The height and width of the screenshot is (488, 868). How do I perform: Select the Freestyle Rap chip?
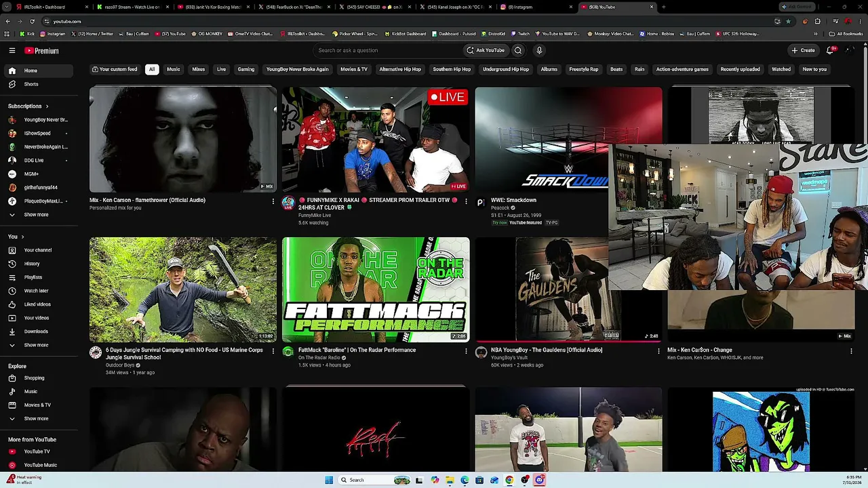[x=584, y=69]
